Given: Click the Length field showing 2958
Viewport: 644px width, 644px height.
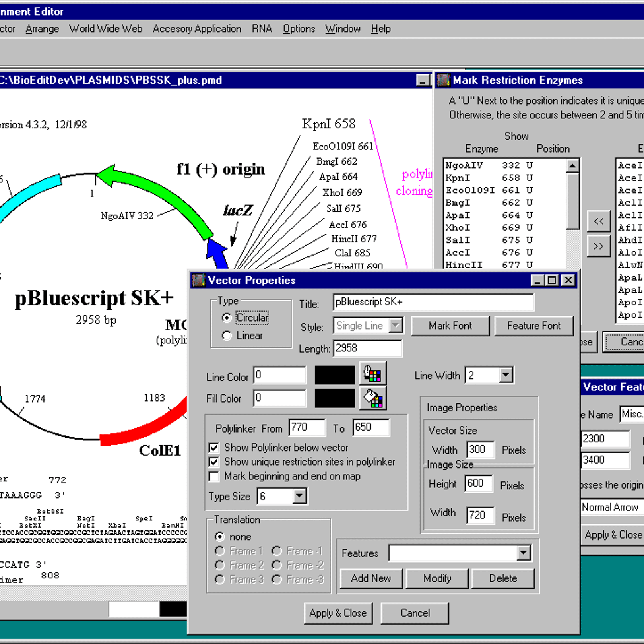Looking at the screenshot, I should coord(367,348).
